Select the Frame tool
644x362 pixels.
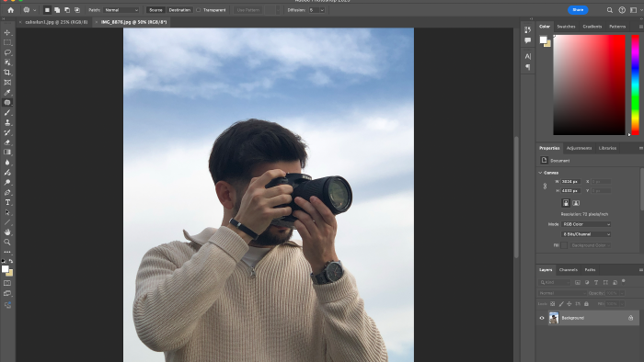[x=7, y=83]
